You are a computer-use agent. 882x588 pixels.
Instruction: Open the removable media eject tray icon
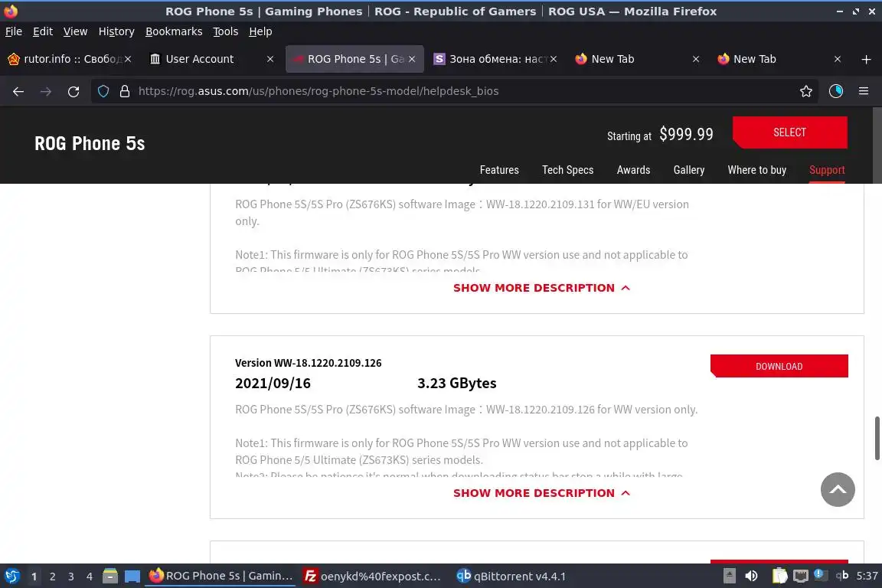point(729,577)
